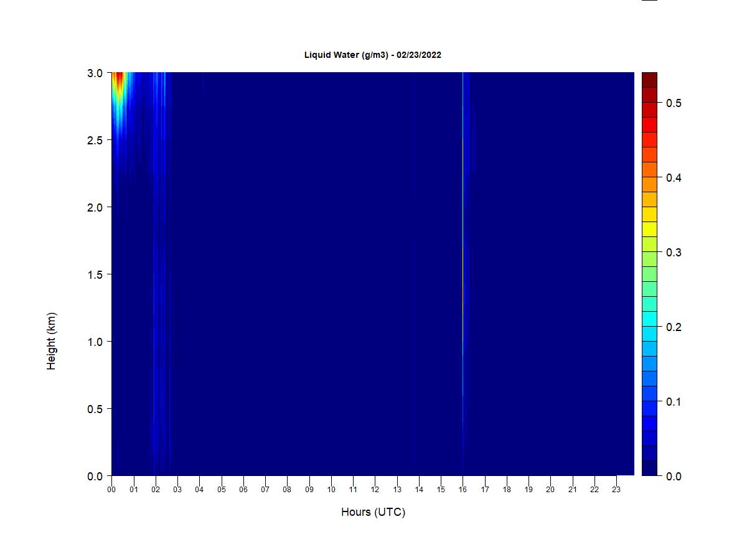Image resolution: width=747 pixels, height=560 pixels.
Task: Click the 0.1 label on the color scale
Action: click(674, 401)
